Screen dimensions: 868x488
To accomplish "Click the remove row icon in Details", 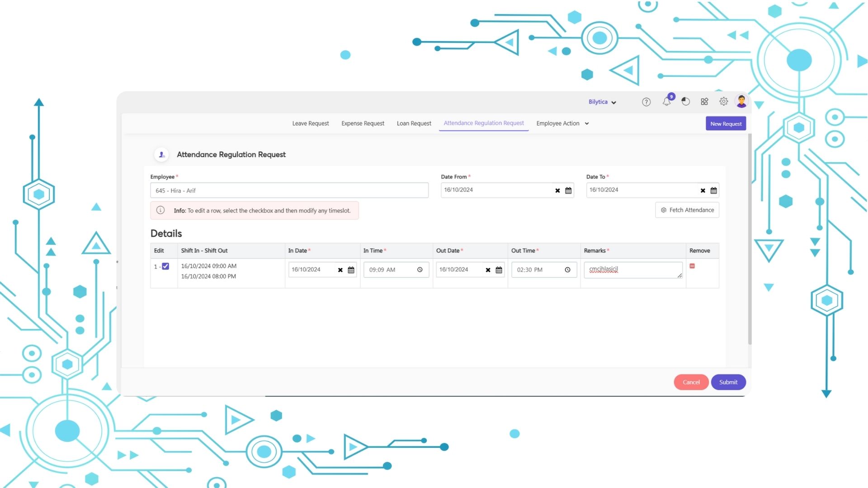I will (x=693, y=266).
